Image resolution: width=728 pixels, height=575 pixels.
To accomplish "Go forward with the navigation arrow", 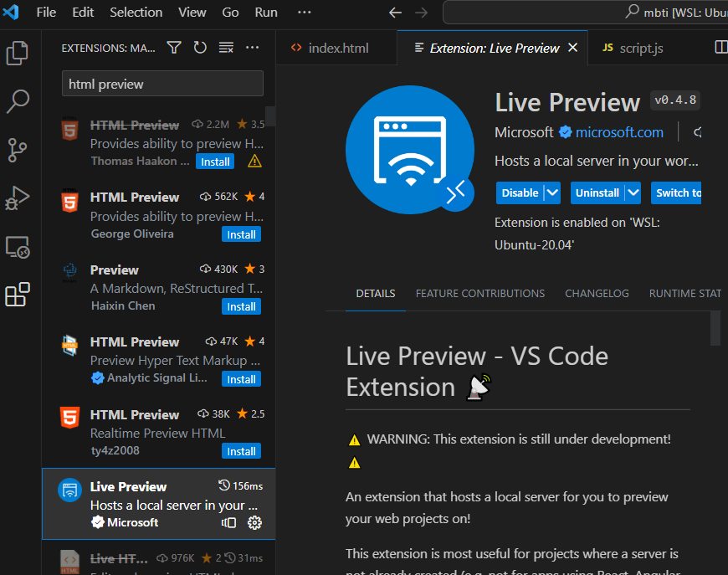I will (x=421, y=13).
